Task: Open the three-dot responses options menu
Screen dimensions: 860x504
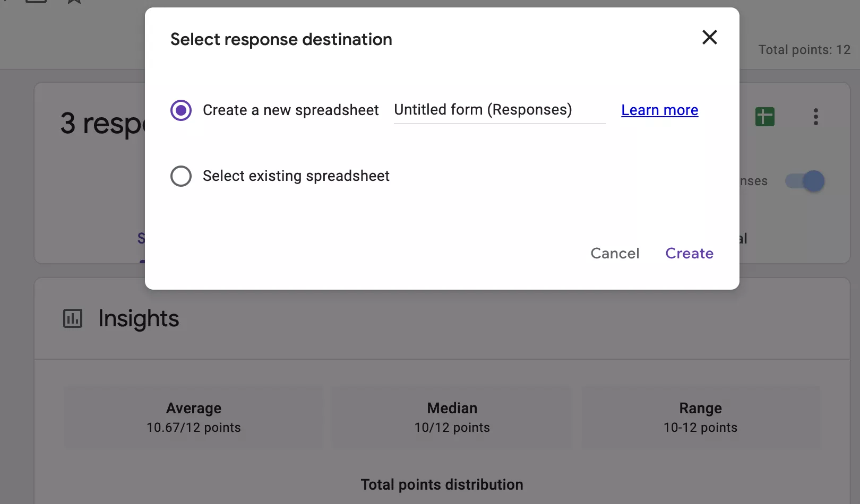Action: pos(815,117)
